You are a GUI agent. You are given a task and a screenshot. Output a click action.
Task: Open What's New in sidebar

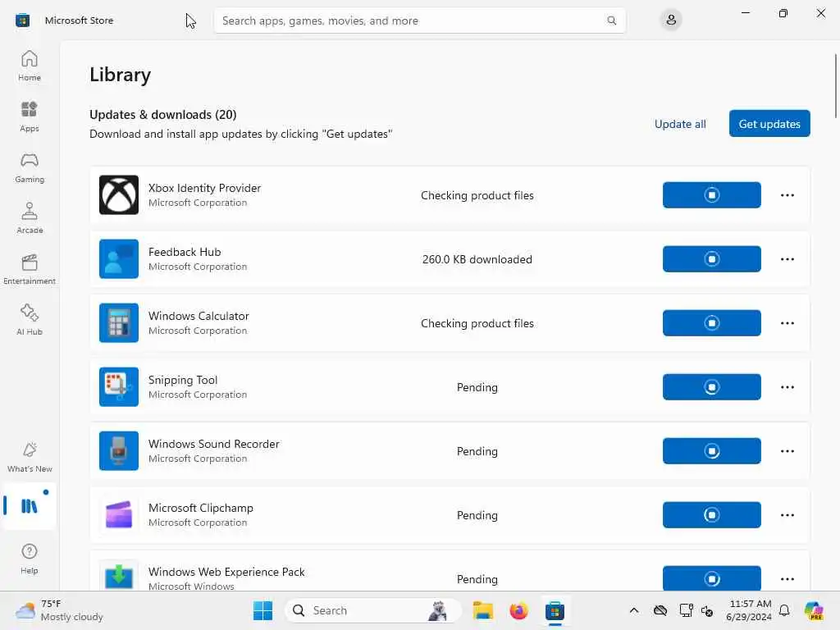click(30, 457)
